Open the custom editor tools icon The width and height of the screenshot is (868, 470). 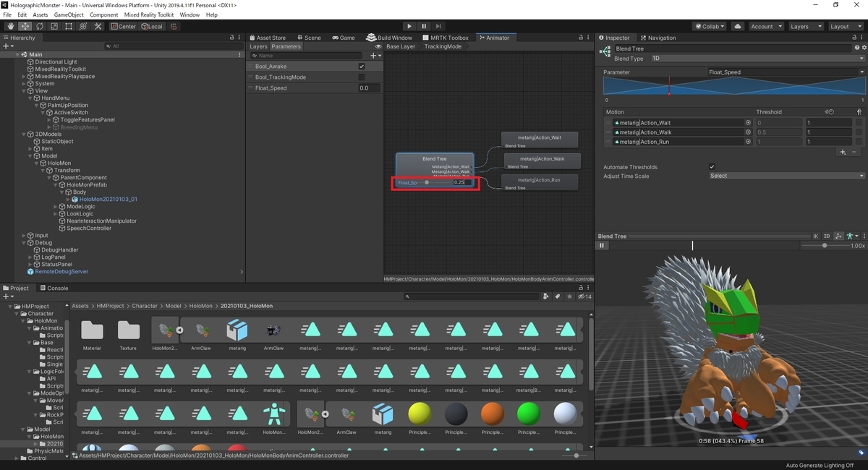pyautogui.click(x=98, y=26)
